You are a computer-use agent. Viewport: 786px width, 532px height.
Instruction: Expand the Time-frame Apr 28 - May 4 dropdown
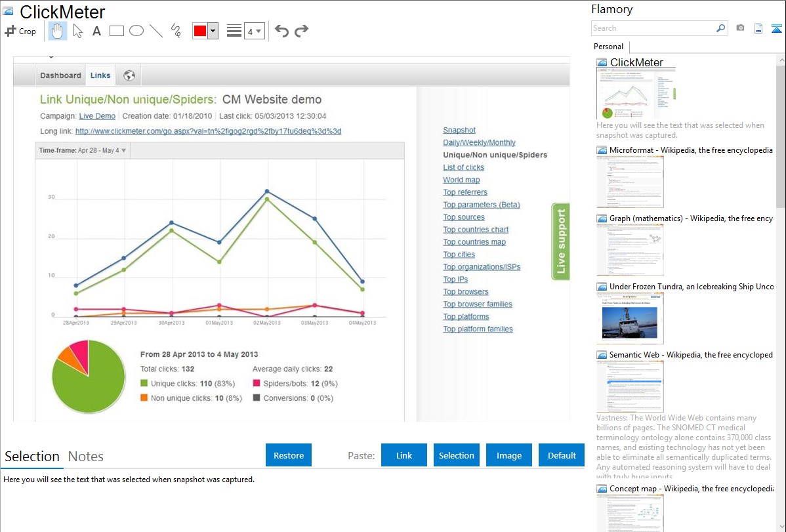click(82, 150)
